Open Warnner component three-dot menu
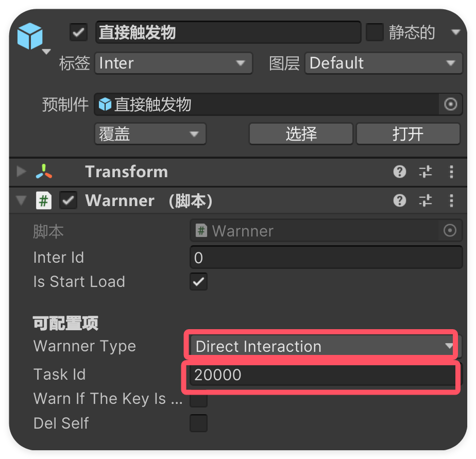Screen dimensions: 476x459 coord(451,200)
